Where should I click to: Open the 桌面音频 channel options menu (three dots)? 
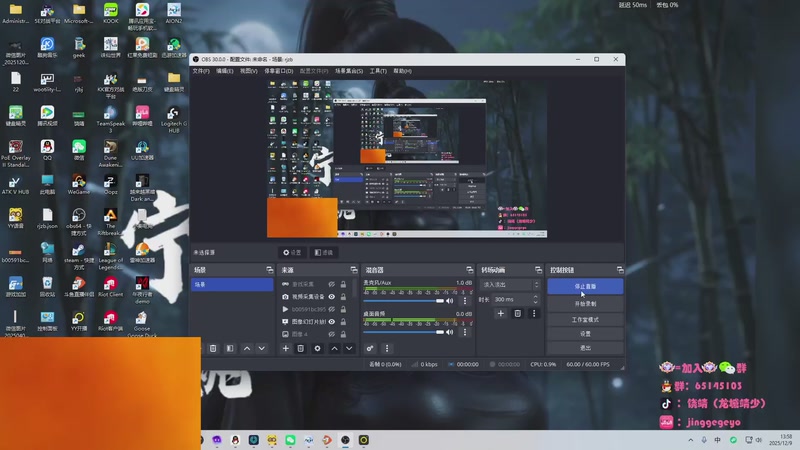(465, 332)
